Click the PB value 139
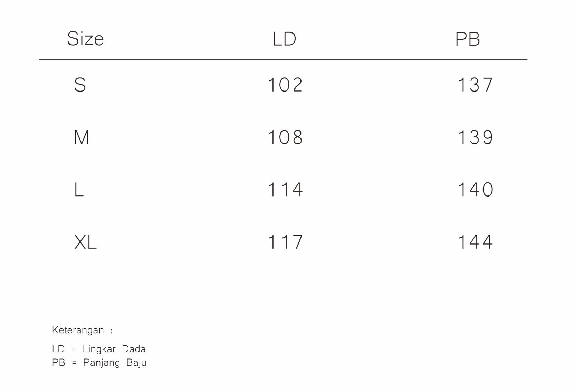This screenshot has height=392, width=574. pyautogui.click(x=476, y=137)
